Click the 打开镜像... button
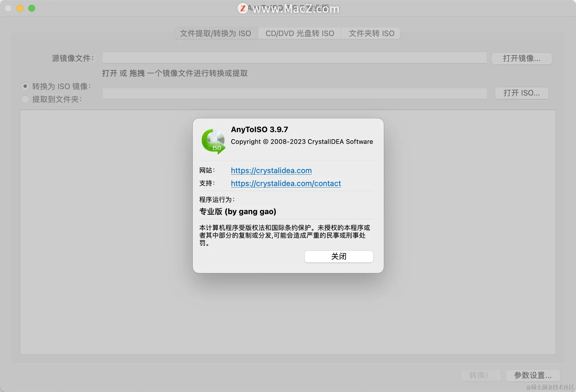The width and height of the screenshot is (576, 392). (521, 58)
